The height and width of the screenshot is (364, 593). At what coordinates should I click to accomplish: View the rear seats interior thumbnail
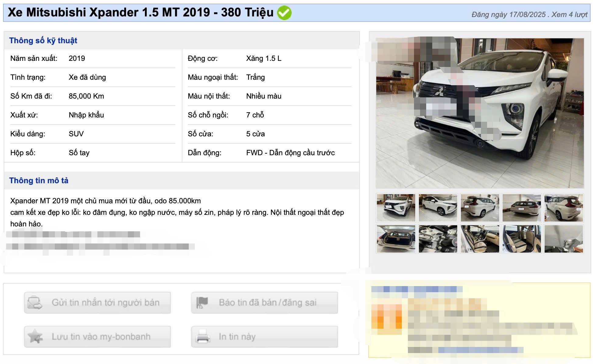coord(521,239)
